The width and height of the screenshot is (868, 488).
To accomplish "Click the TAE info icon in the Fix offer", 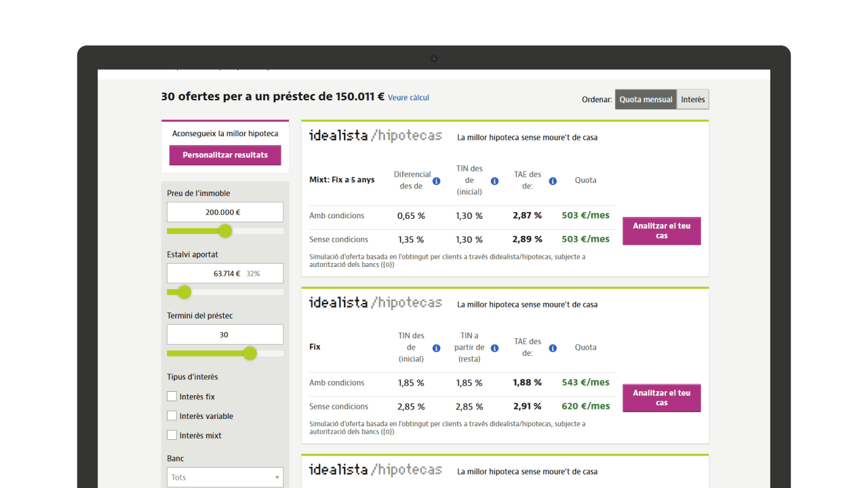I will click(553, 348).
